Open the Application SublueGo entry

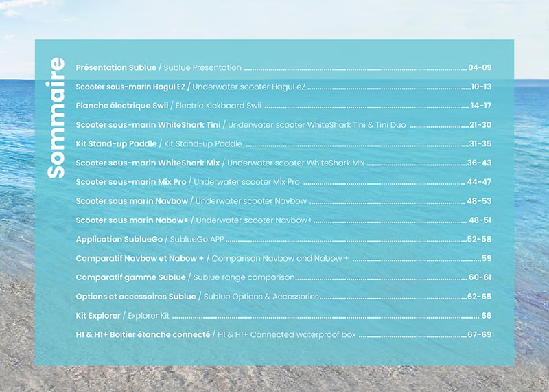[119, 240]
